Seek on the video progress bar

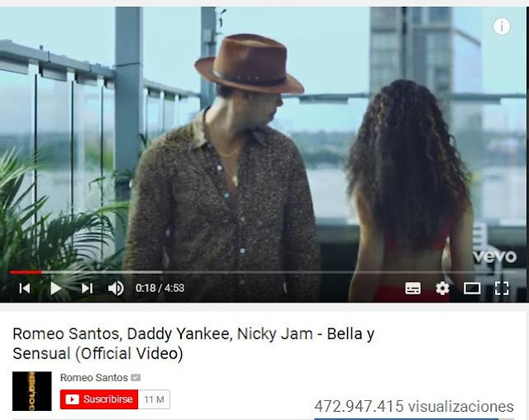263,272
